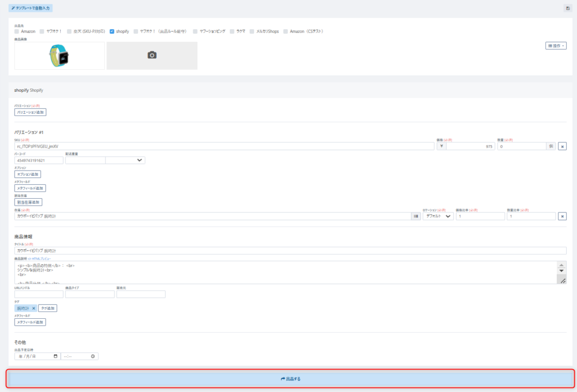577x392 pixels.
Task: Open the watch product image thumbnail
Action: 59,56
